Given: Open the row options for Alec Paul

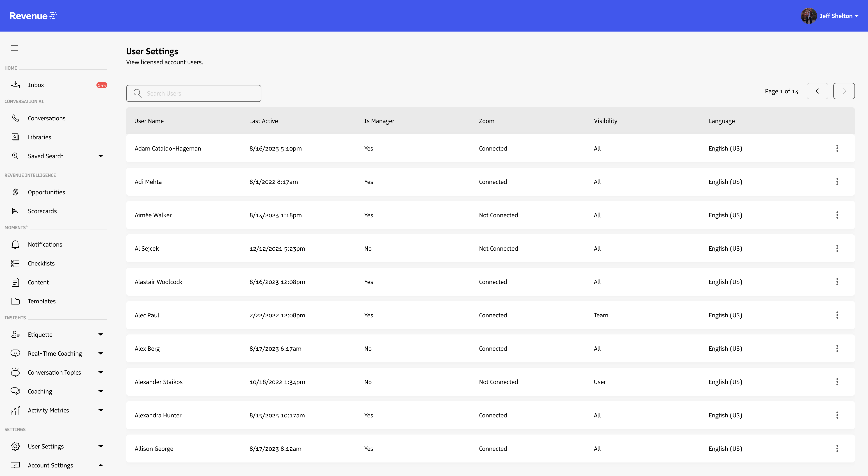Looking at the screenshot, I should coord(837,315).
